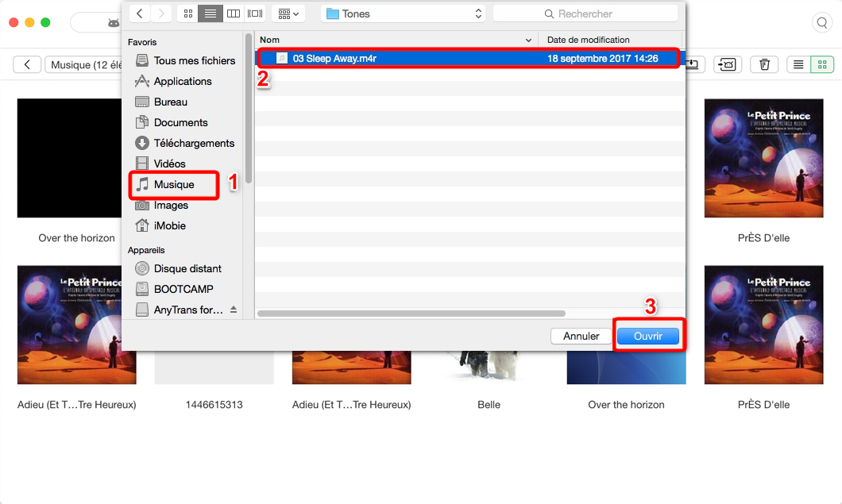Click the Ouvrir button

(648, 336)
